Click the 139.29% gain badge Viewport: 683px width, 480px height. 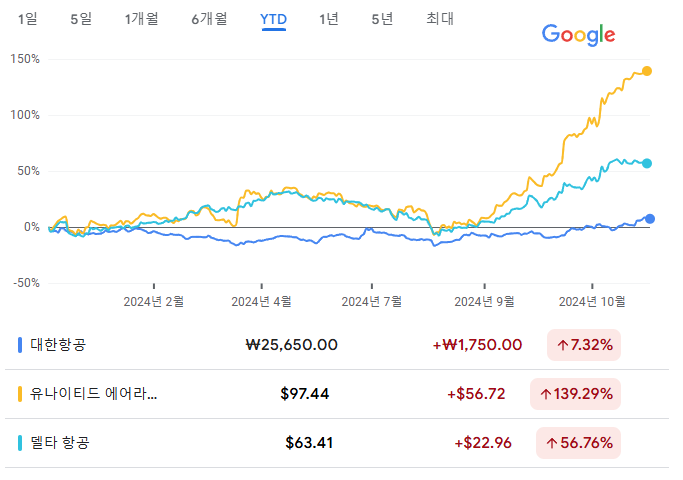coord(575,394)
